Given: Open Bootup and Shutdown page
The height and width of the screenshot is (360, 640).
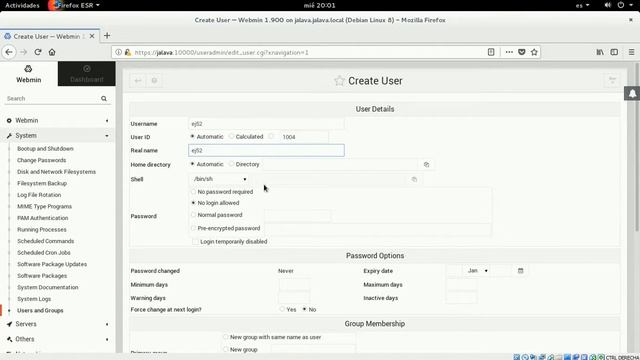Looking at the screenshot, I should tap(45, 149).
